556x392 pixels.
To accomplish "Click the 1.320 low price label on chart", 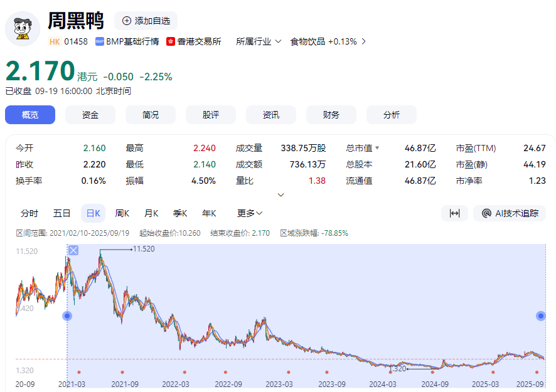I will [397, 369].
